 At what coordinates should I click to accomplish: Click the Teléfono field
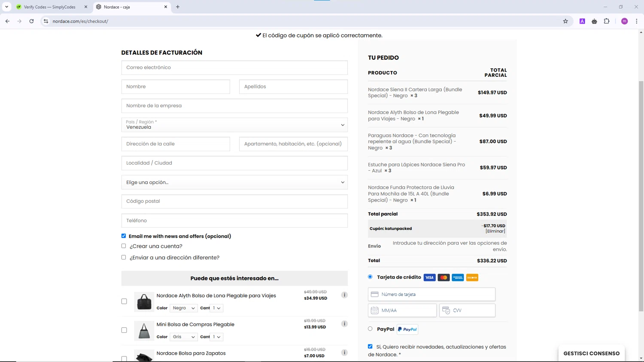pyautogui.click(x=234, y=220)
